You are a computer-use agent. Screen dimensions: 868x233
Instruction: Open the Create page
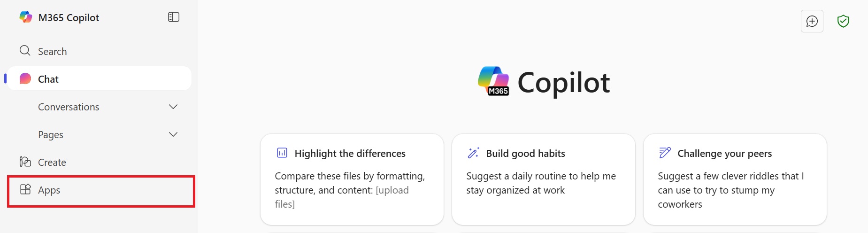(52, 163)
